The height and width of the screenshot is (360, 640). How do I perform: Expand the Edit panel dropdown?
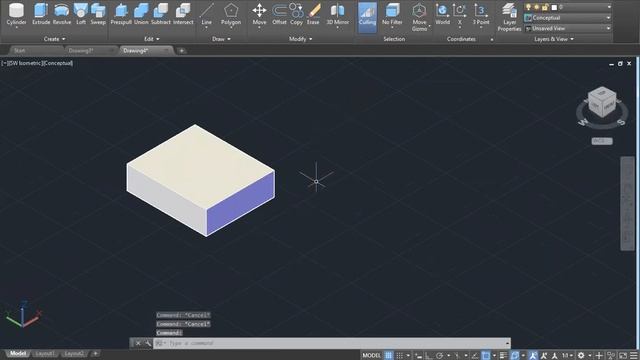point(151,39)
